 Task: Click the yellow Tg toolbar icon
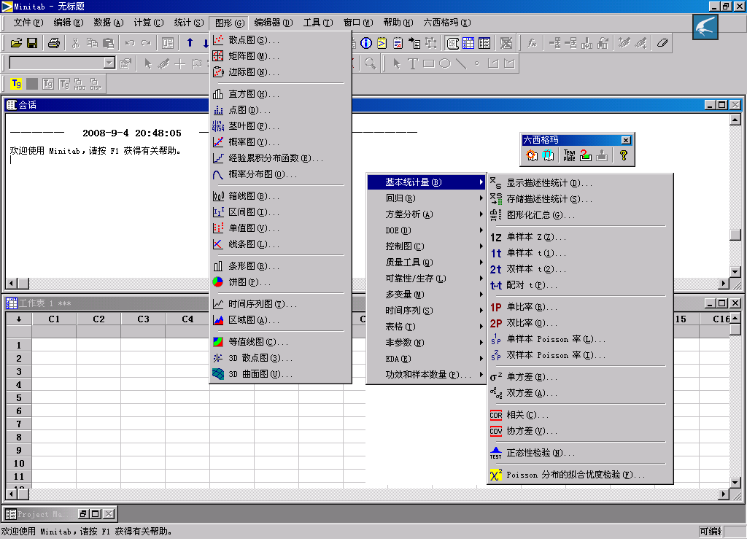tap(16, 84)
